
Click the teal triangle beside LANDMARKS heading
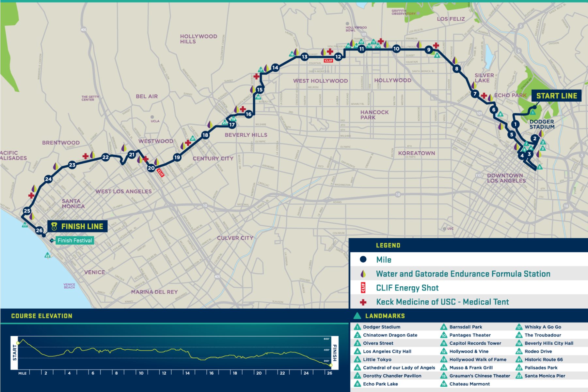(357, 316)
